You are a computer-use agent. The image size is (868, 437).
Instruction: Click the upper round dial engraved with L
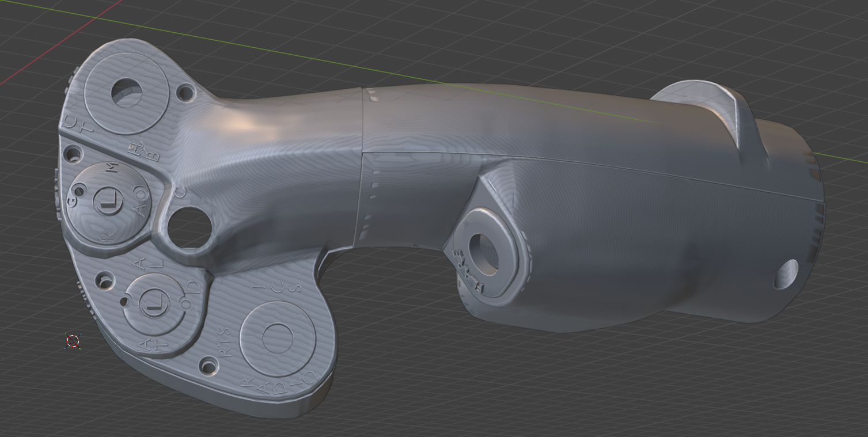[107, 201]
